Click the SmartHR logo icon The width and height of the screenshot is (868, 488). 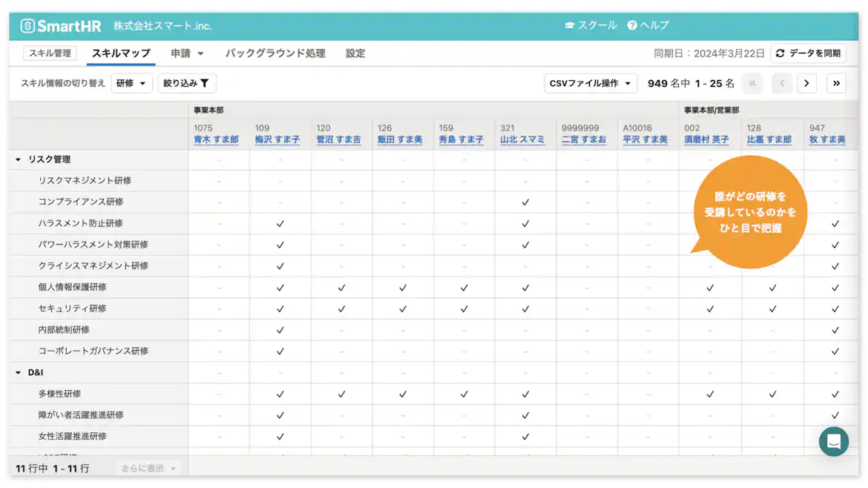tap(27, 24)
